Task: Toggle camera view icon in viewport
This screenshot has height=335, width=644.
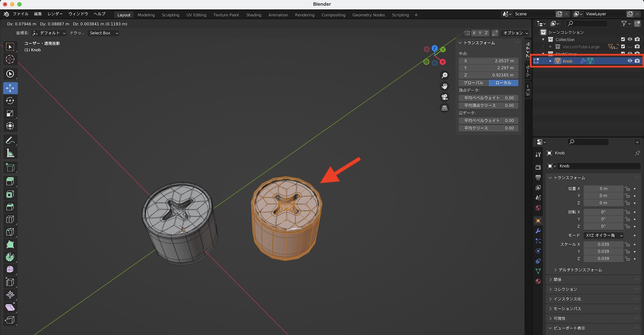Action: point(444,97)
